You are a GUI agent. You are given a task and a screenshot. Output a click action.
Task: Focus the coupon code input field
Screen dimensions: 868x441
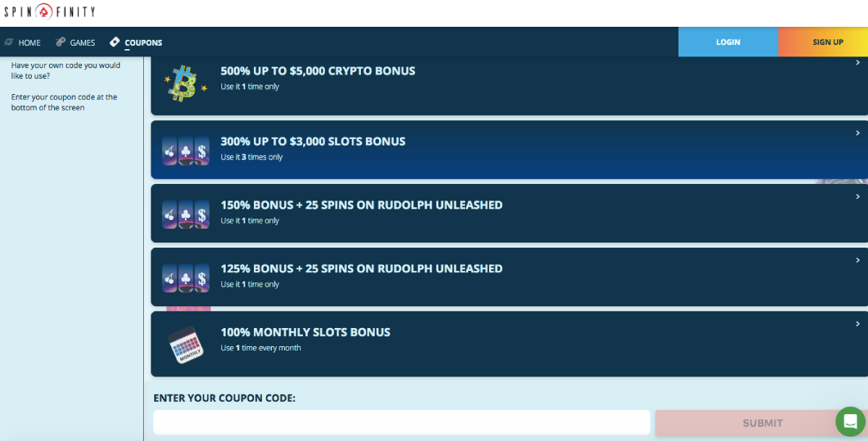click(401, 423)
